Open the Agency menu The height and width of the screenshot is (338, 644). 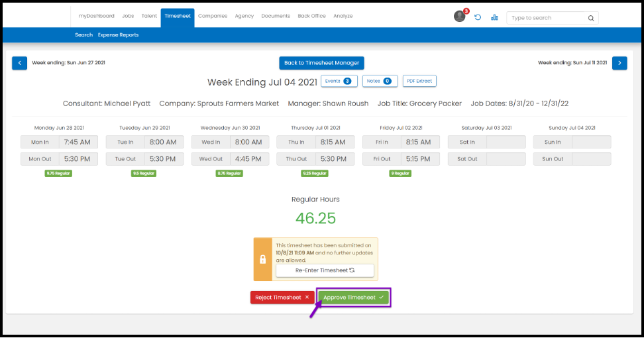(x=244, y=16)
